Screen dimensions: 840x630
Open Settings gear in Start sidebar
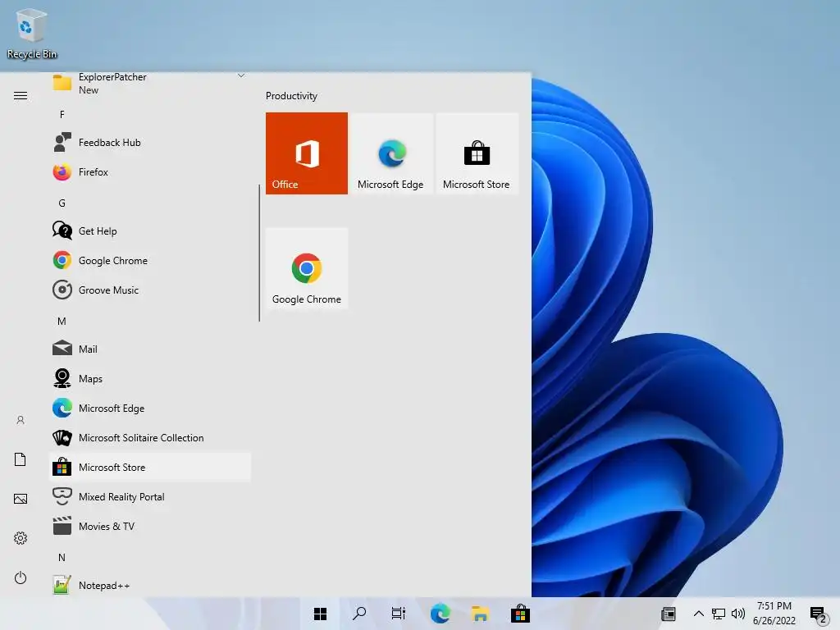click(21, 538)
